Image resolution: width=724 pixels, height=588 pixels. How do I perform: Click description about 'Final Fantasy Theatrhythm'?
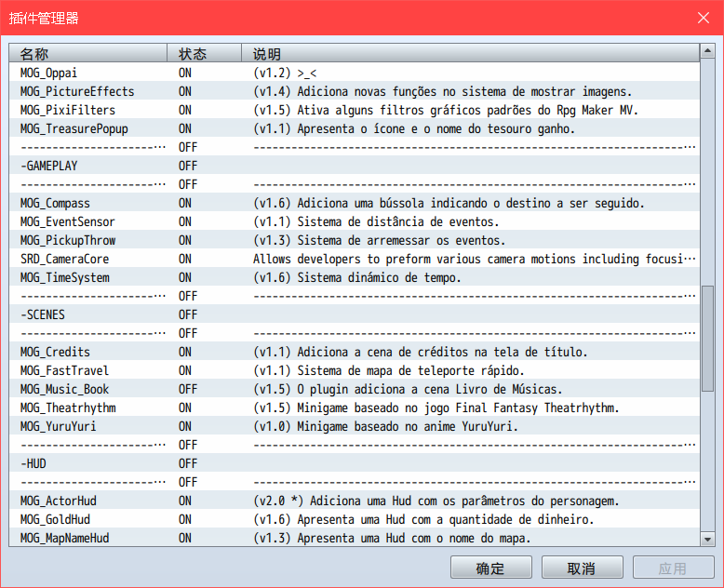(436, 408)
